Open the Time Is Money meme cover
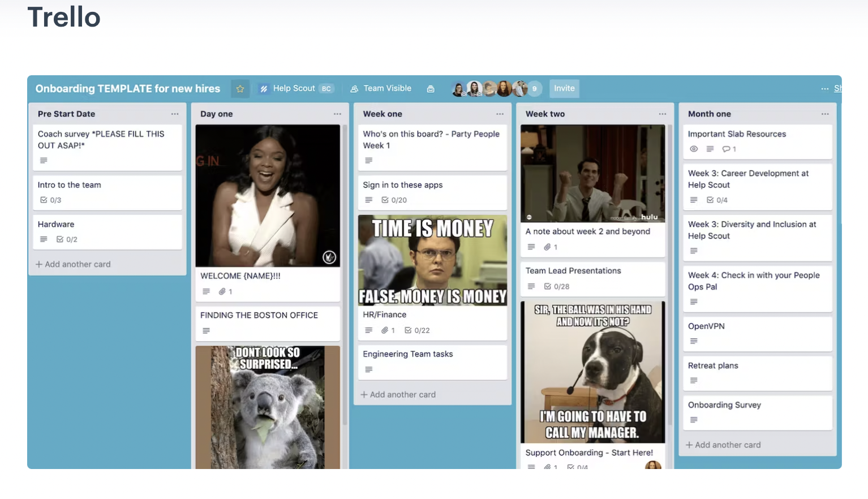 click(432, 260)
